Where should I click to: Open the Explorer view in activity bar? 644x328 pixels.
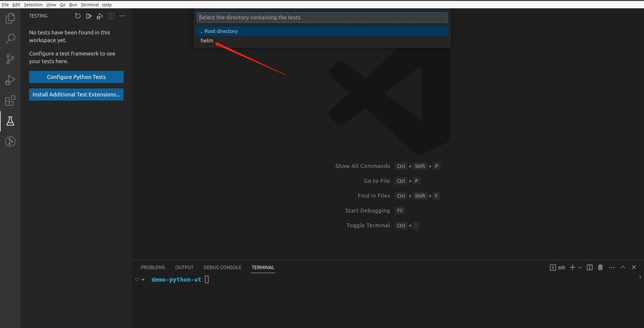(x=10, y=19)
